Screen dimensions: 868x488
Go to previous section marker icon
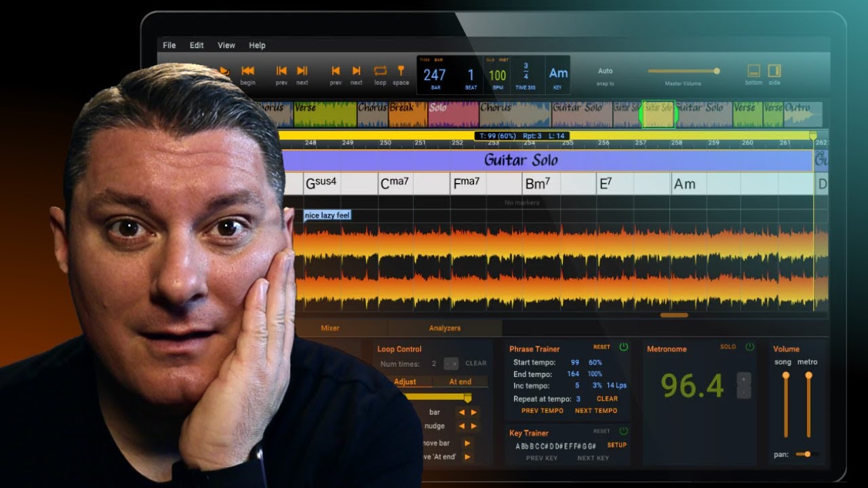coord(281,70)
